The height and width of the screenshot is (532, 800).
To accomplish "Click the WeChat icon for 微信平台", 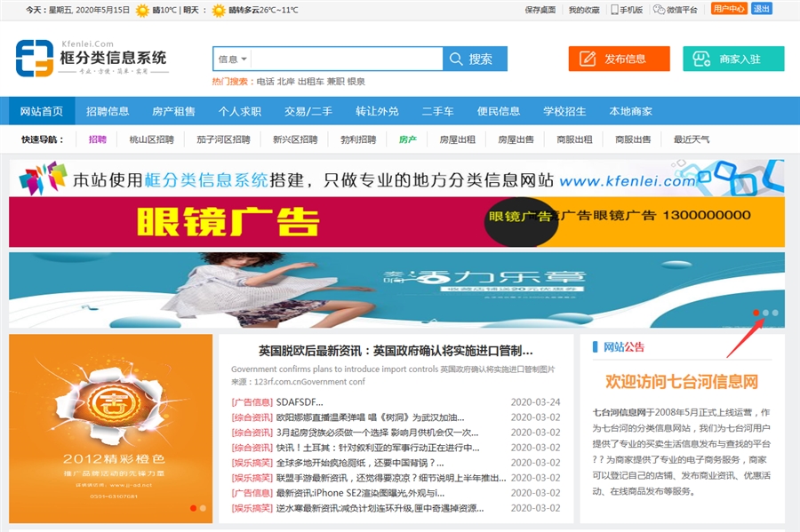I will pos(659,10).
